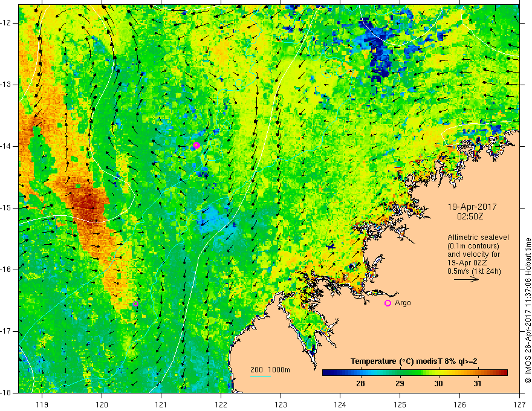
Task: Click the -13 latitude axis label
Action: 7,85
